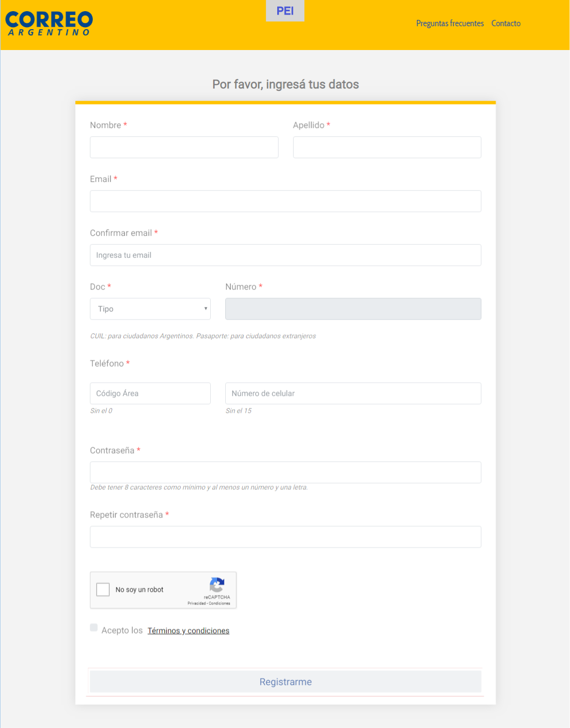
Task: Open the Doc Tipo dropdown
Action: (150, 309)
